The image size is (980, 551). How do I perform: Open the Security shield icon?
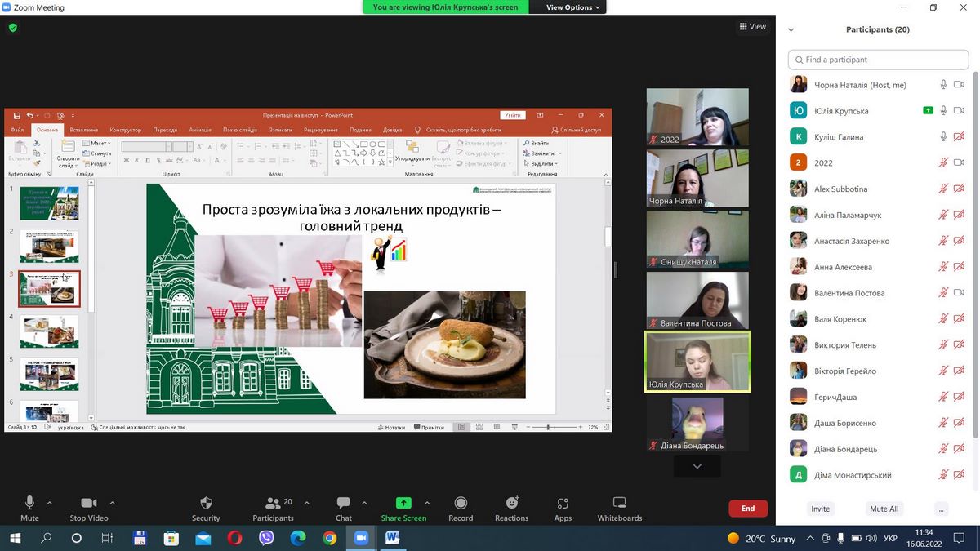(x=206, y=503)
